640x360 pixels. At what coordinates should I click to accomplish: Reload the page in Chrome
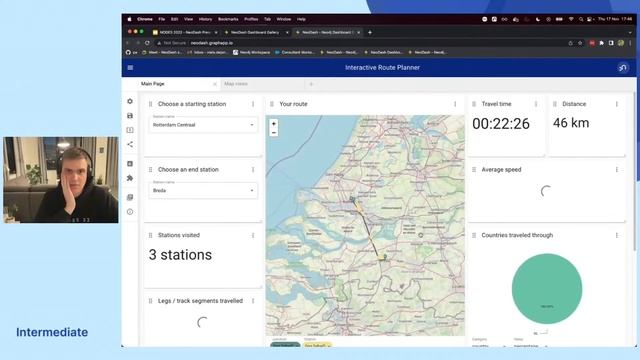pyautogui.click(x=147, y=43)
